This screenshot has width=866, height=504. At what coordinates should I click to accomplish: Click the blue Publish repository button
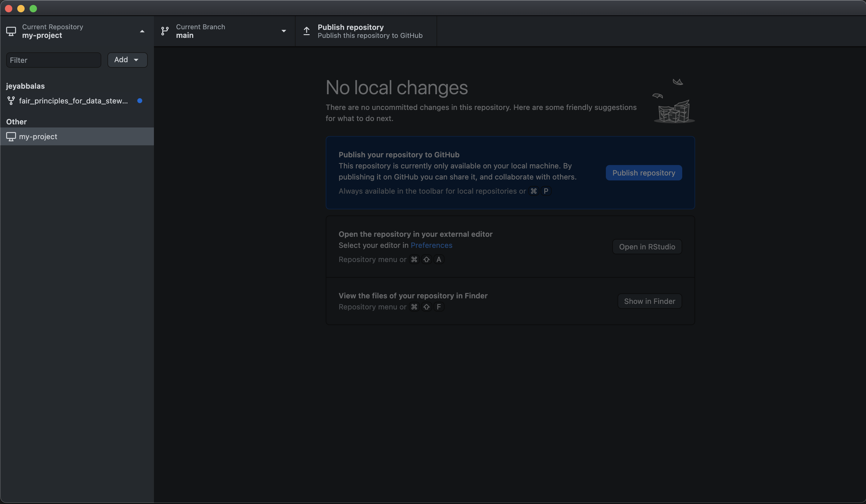pos(644,173)
